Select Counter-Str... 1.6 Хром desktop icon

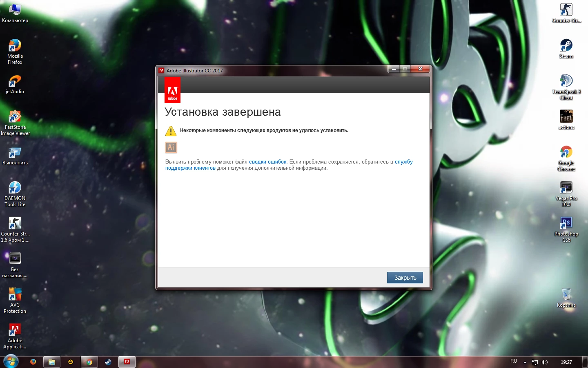click(x=15, y=229)
